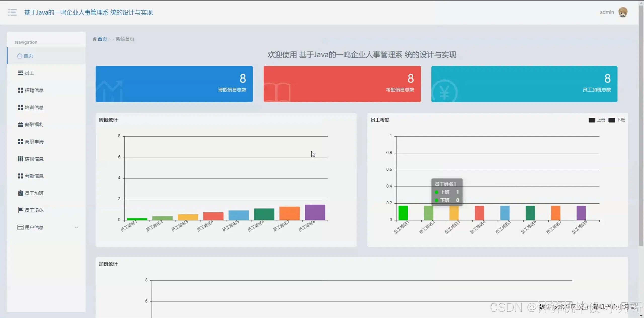Click the admin avatar image
The image size is (644, 318).
tap(623, 12)
